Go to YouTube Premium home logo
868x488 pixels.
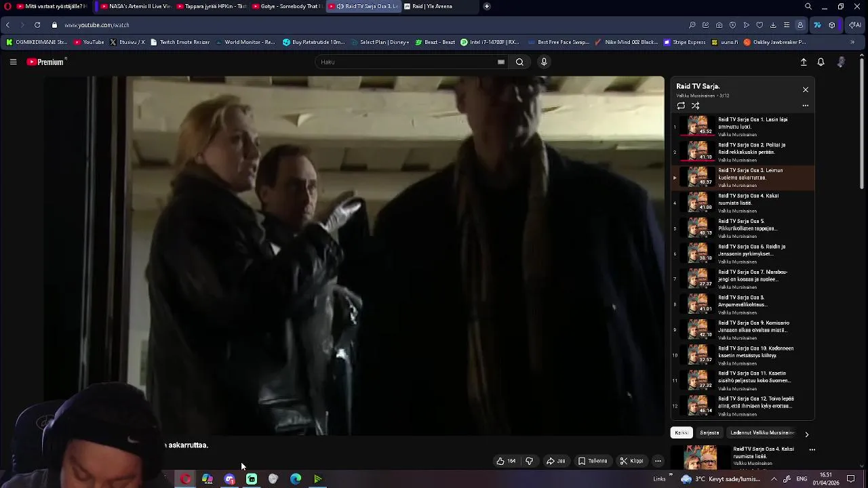click(x=46, y=62)
